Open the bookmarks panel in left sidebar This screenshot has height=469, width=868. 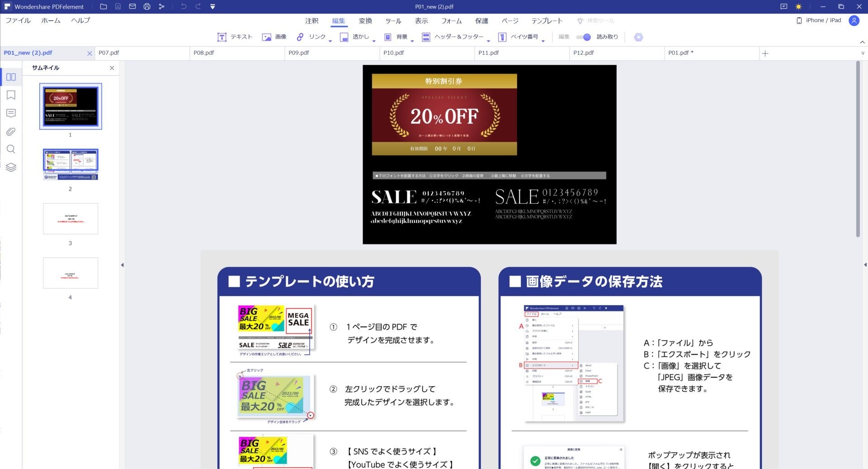11,95
